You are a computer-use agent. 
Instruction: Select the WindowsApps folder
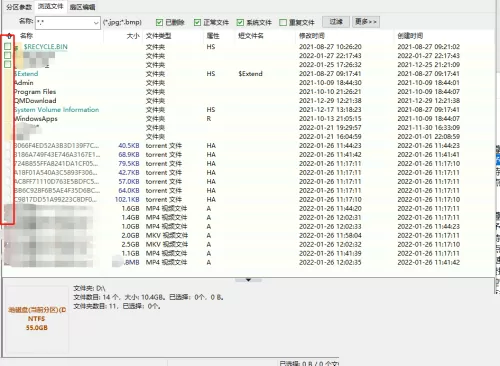click(36, 119)
